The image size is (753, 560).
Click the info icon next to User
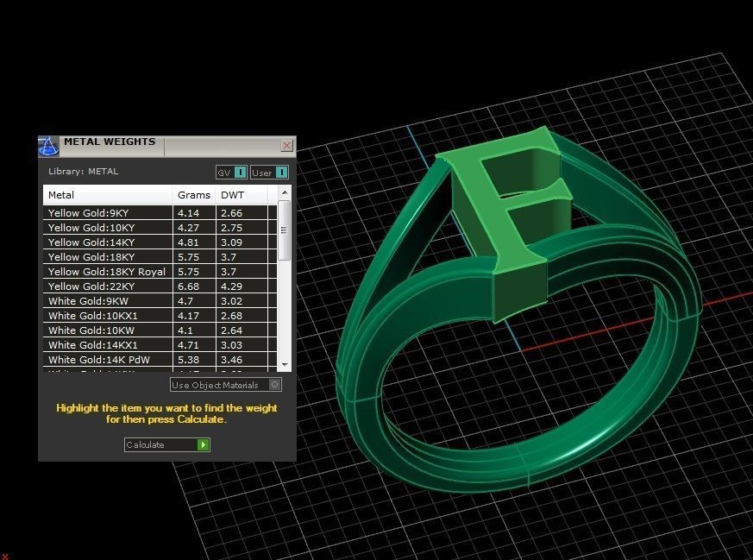(x=282, y=172)
